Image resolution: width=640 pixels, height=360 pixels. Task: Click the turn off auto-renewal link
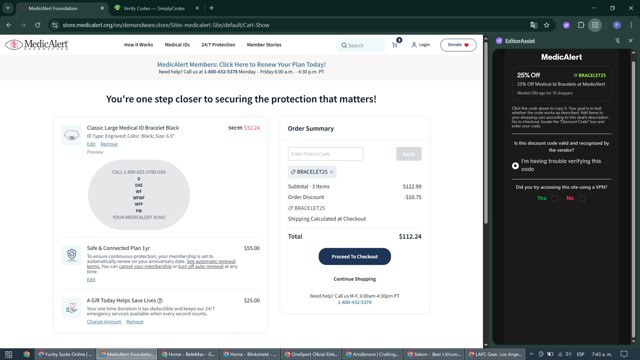point(201,266)
